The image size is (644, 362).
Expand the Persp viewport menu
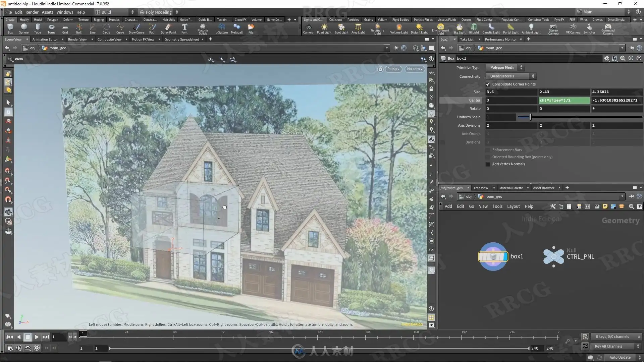[x=393, y=69]
